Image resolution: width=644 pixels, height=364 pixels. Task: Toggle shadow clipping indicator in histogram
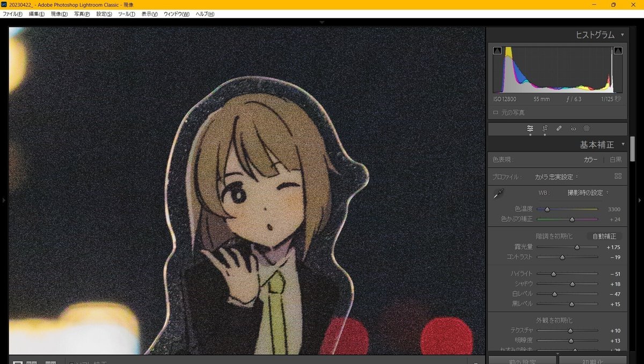497,51
